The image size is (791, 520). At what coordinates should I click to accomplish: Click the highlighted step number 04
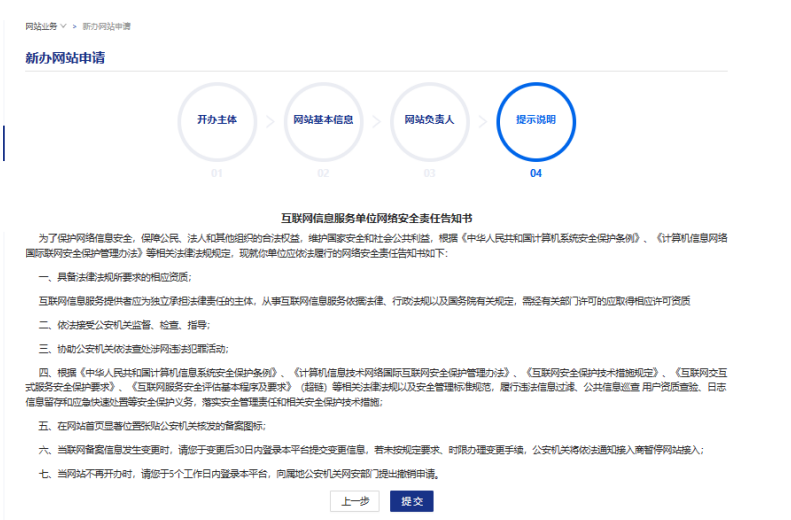tap(536, 173)
